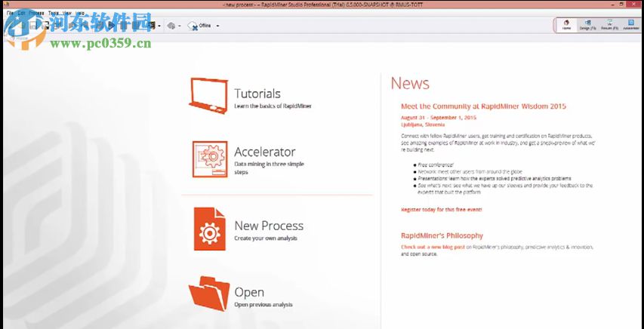This screenshot has width=644, height=329.
Task: Click the 'Ljubljana, Slovenia' location text
Action: [423, 125]
